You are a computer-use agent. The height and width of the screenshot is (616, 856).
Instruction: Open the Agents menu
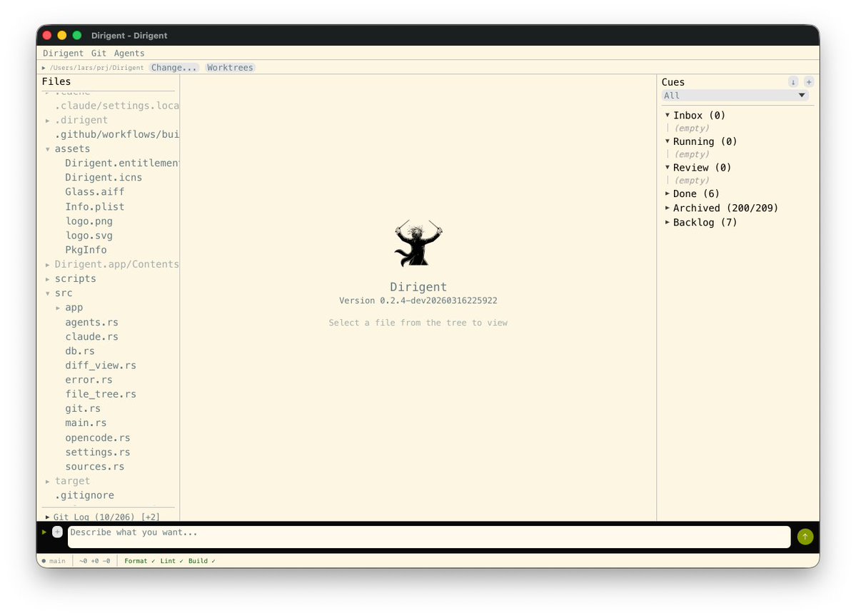click(x=129, y=53)
